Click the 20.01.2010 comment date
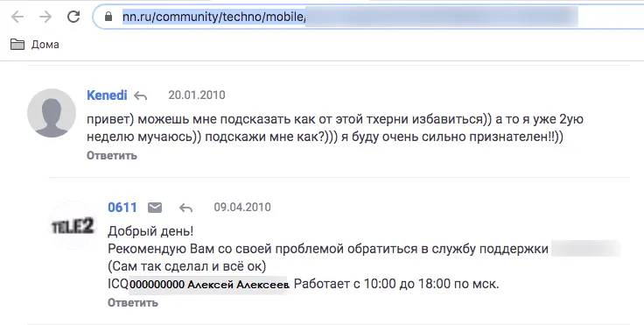The width and height of the screenshot is (644, 325). tap(197, 95)
